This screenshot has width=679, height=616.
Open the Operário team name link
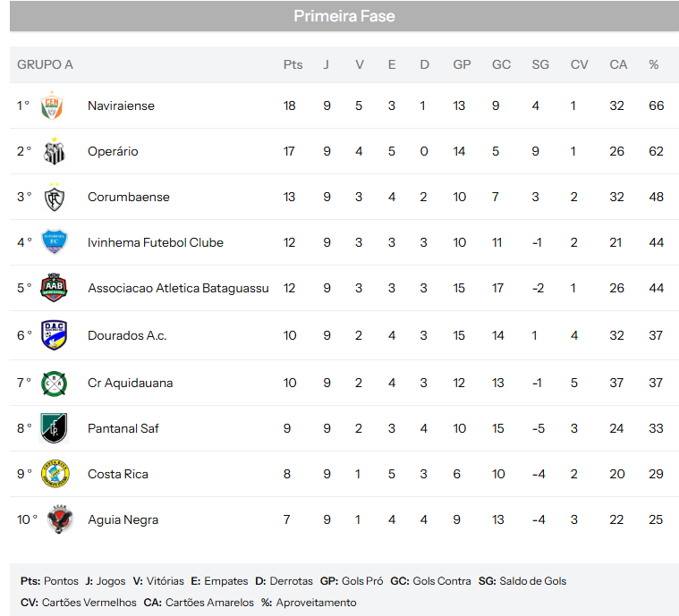click(113, 151)
